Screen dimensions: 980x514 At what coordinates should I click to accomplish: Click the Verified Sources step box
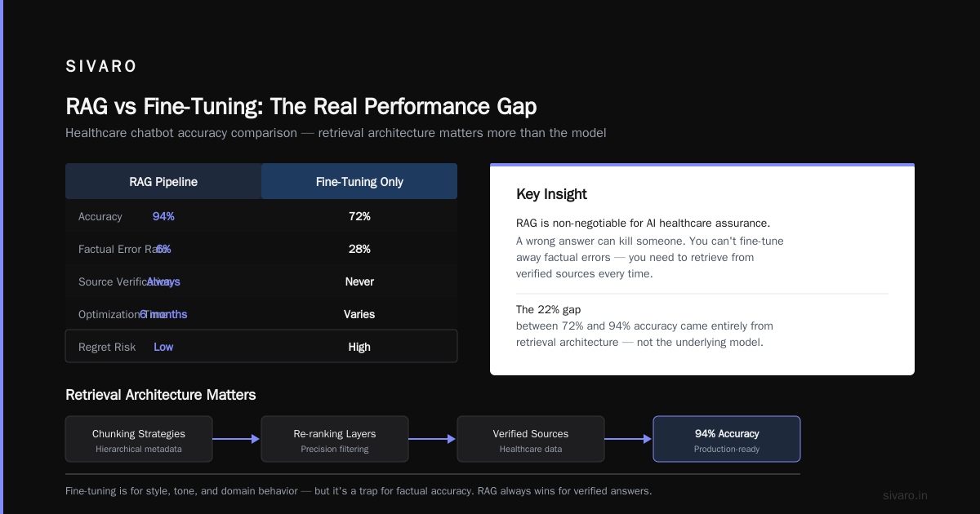click(531, 439)
